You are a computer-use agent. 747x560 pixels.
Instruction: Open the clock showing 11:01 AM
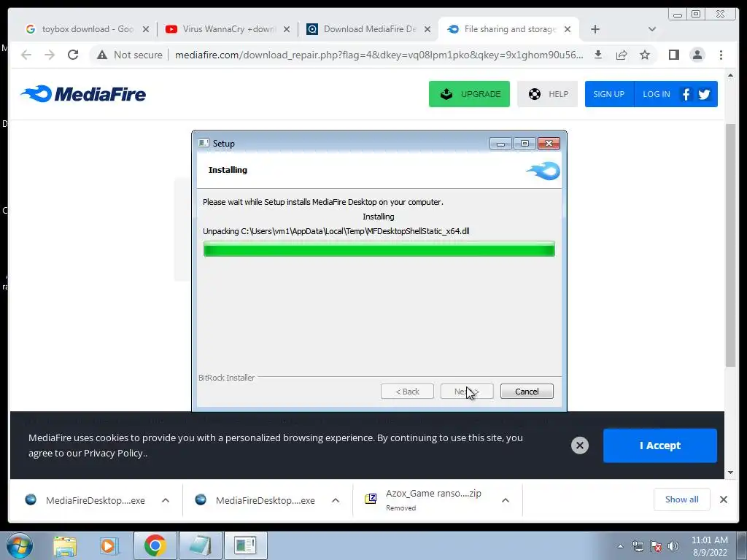[709, 546]
